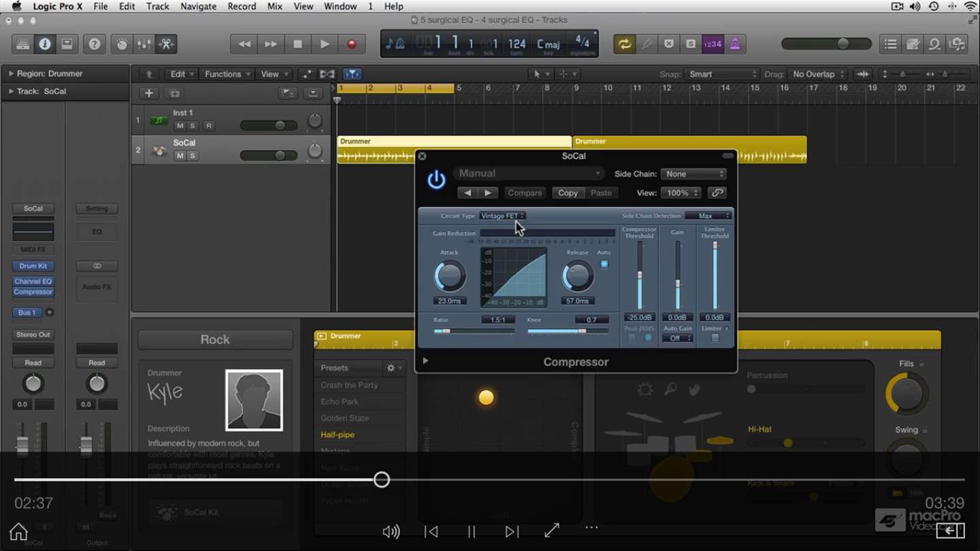Click the red Record button
980x551 pixels.
pos(352,44)
